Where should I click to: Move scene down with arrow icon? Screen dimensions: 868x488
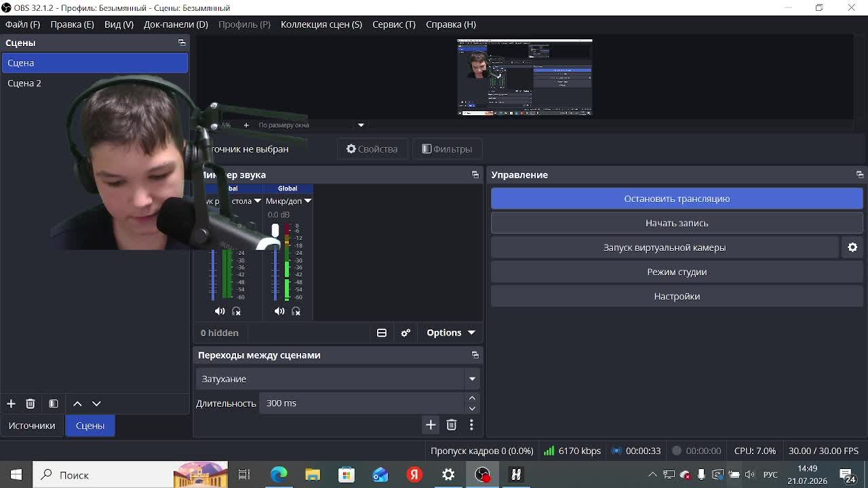(x=96, y=403)
